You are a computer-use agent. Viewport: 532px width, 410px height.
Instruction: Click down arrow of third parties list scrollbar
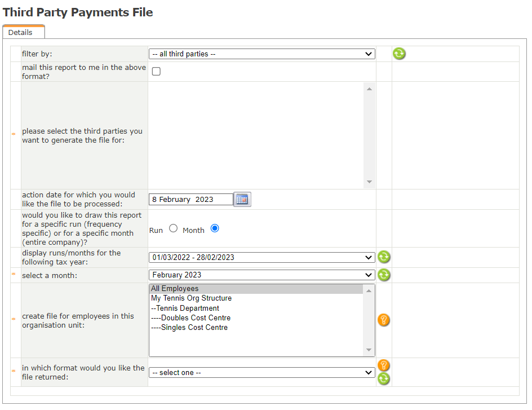(369, 182)
